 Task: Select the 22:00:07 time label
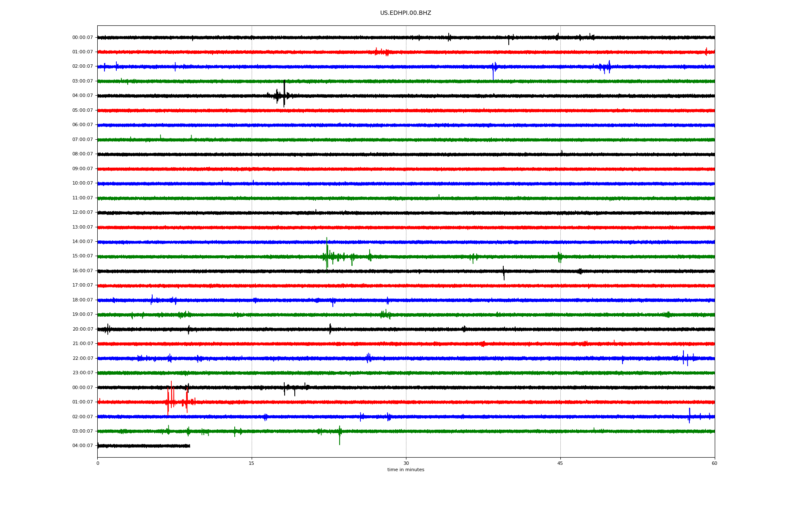(x=82, y=359)
